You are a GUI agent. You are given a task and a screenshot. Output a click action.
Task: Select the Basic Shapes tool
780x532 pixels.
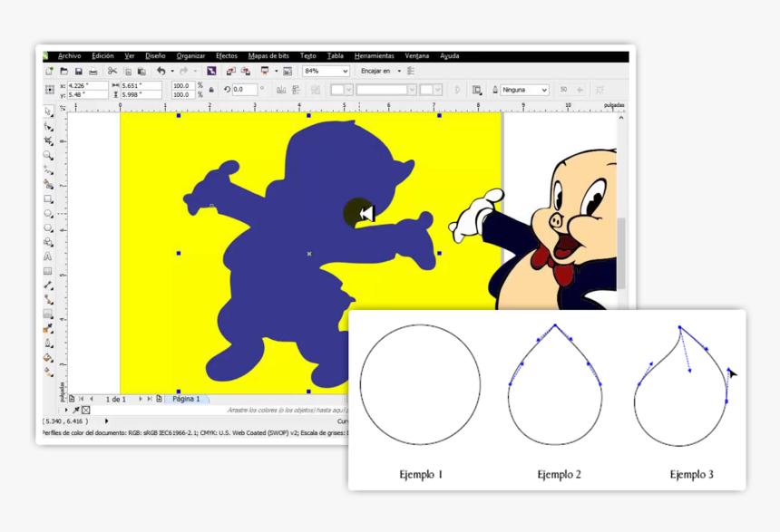point(48,242)
